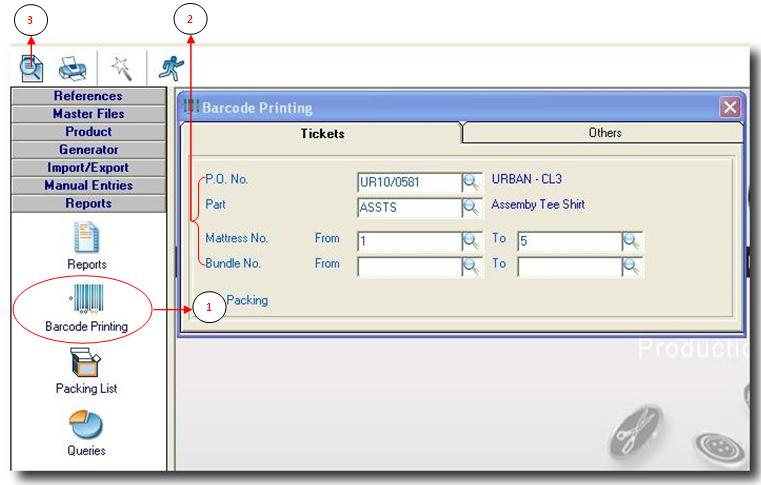Close the Barcode Printing dialog
Image resolution: width=761 pixels, height=485 pixels.
point(730,107)
